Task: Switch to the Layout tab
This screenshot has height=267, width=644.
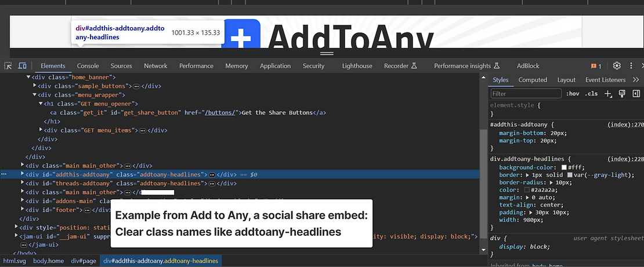Action: pos(566,80)
